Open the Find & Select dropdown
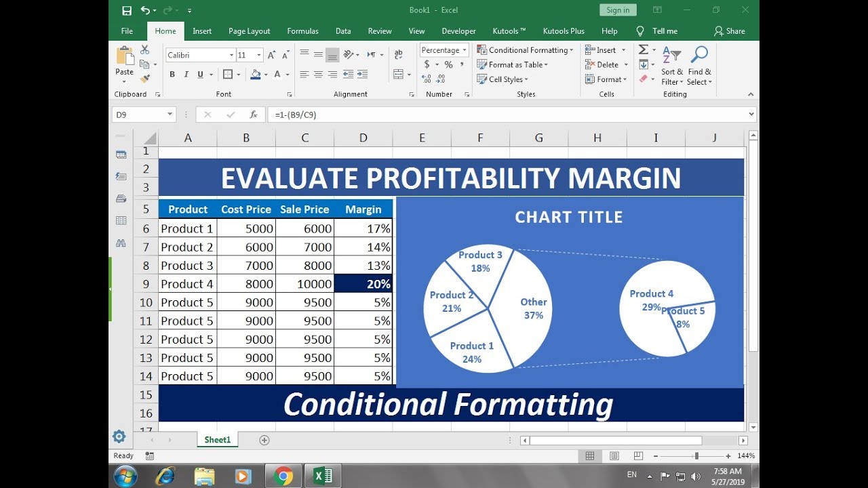The image size is (868, 488). pyautogui.click(x=699, y=66)
